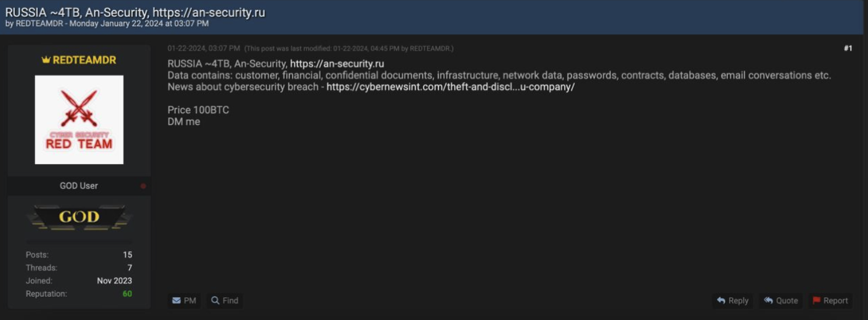This screenshot has height=320, width=868.
Task: Click the crown icon beside the REDTEAMDR username
Action: pyautogui.click(x=46, y=60)
